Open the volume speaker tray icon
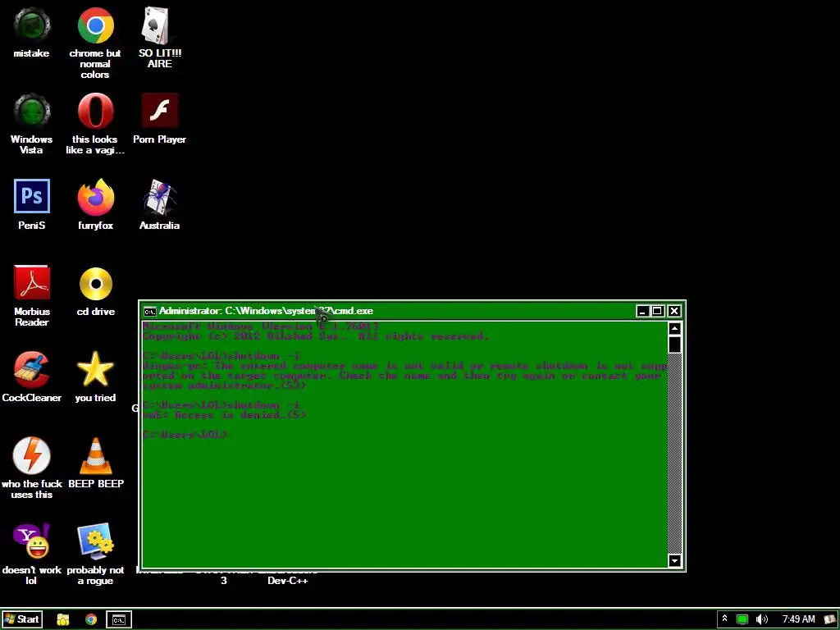Image resolution: width=840 pixels, height=630 pixels. coord(761,619)
